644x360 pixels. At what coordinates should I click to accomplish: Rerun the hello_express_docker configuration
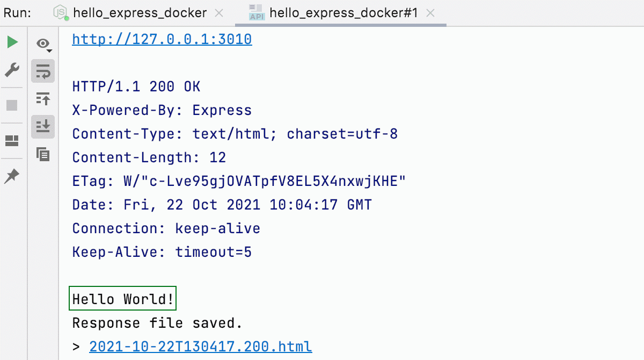(12, 42)
